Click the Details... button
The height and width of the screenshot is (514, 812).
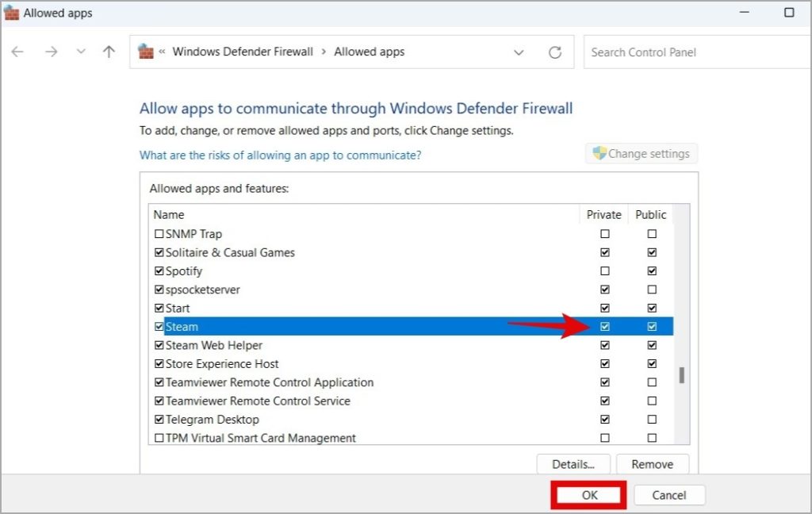(573, 464)
